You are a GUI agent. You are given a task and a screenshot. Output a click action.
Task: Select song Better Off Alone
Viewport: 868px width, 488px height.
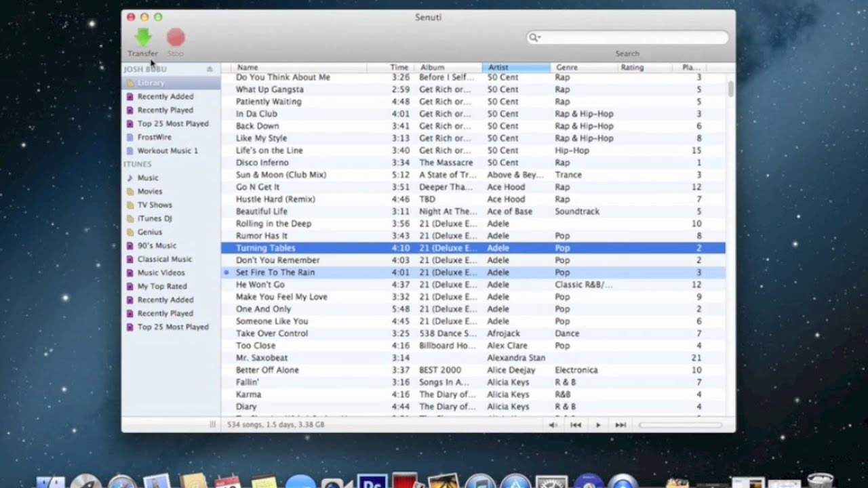point(473,370)
